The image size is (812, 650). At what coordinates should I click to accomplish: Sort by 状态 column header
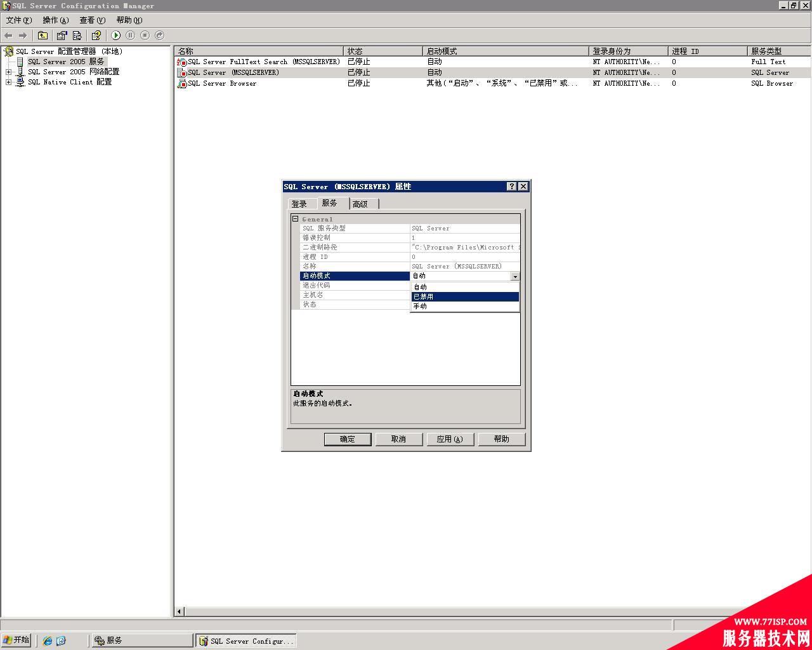[383, 51]
